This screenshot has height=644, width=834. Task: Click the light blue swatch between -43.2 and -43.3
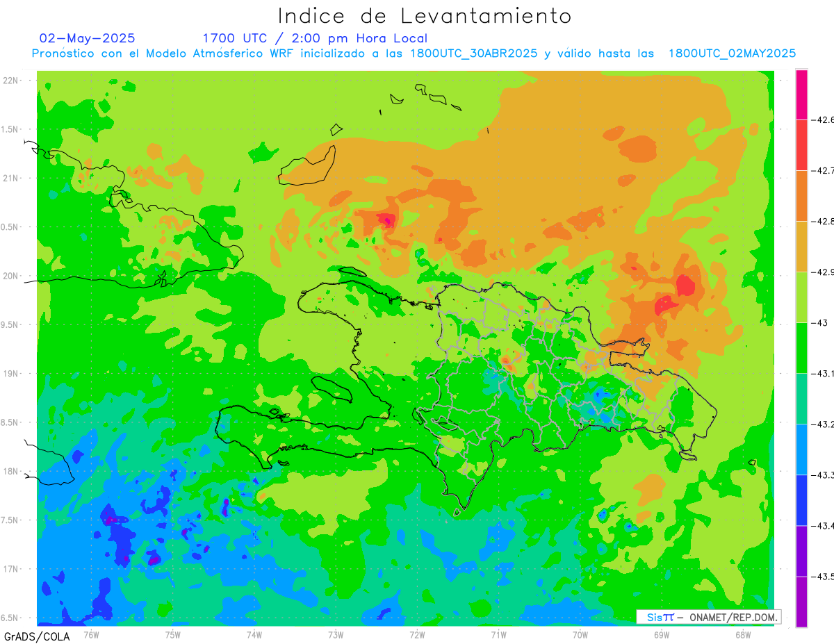pyautogui.click(x=801, y=449)
